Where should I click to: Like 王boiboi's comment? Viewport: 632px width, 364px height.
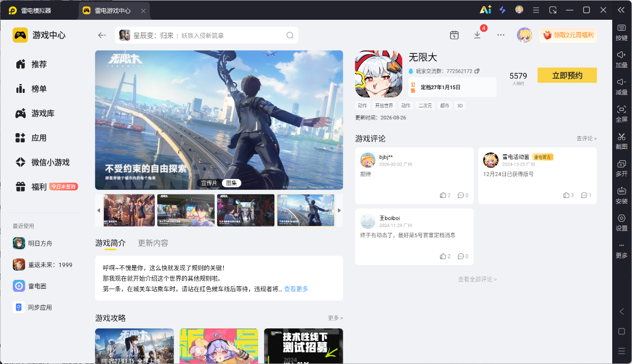click(445, 256)
